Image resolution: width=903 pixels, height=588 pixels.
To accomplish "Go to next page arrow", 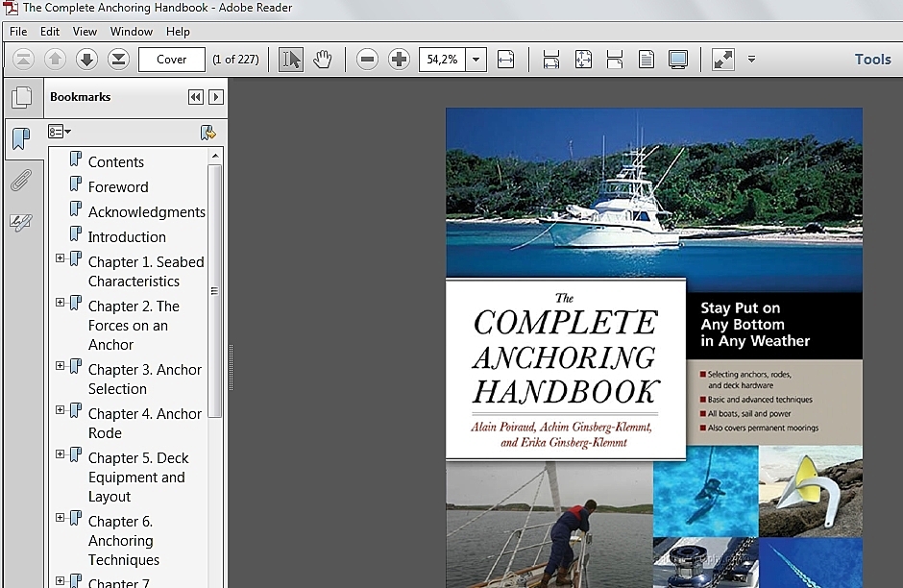I will (87, 60).
